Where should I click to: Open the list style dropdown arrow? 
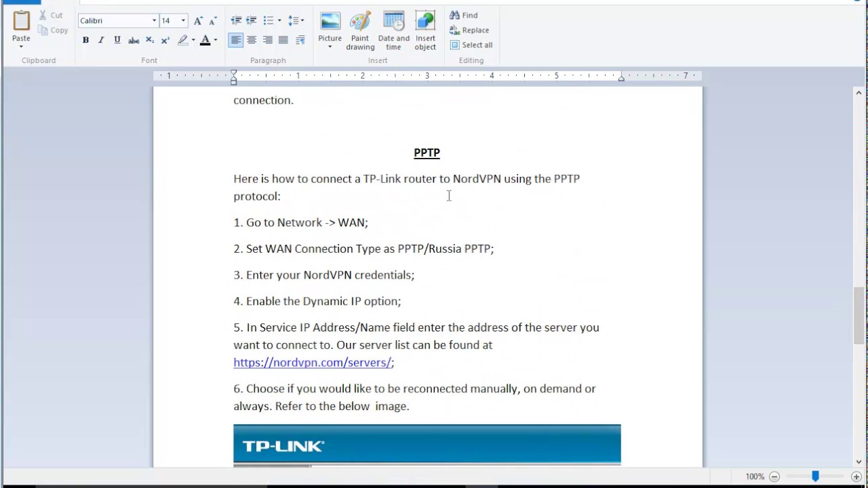pyautogui.click(x=279, y=21)
